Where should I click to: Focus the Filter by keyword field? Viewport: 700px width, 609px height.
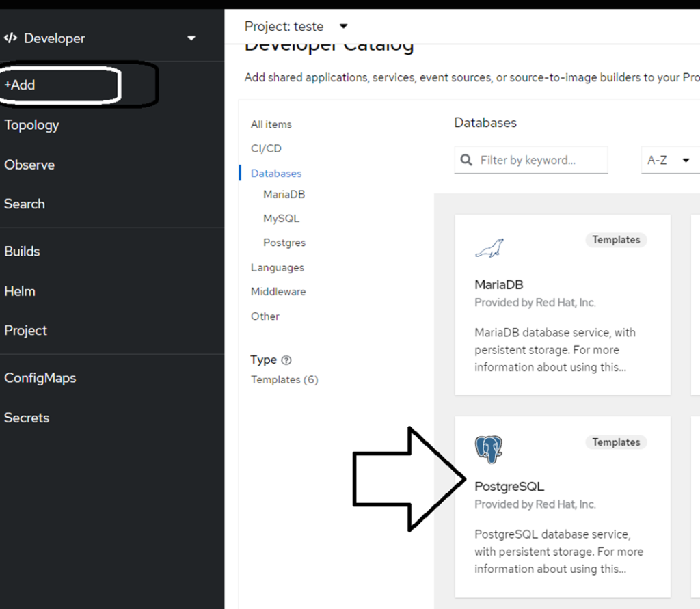coord(531,160)
